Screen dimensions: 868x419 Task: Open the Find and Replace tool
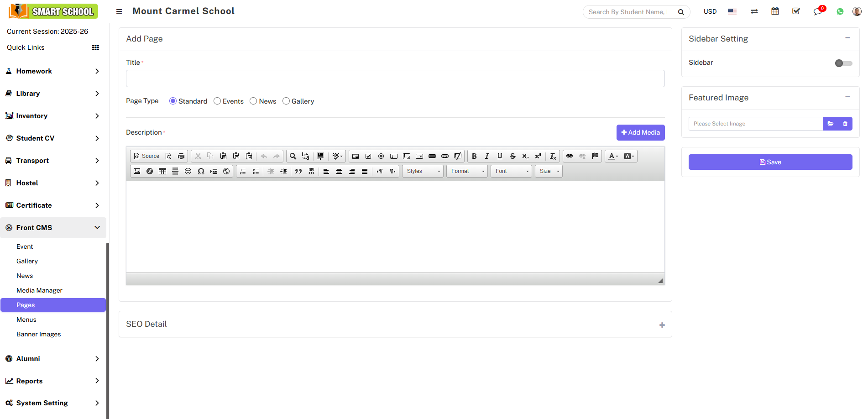(x=305, y=156)
